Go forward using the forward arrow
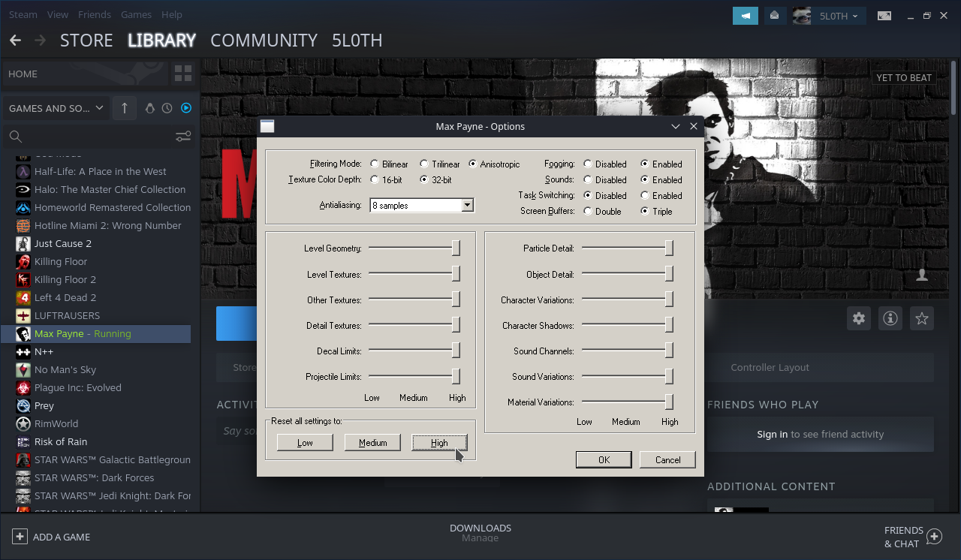Image resolution: width=961 pixels, height=560 pixels. point(41,41)
